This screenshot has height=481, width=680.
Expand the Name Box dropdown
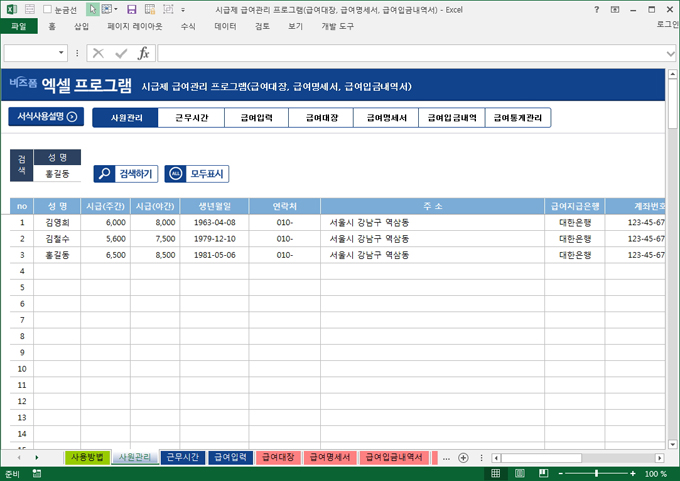62,53
